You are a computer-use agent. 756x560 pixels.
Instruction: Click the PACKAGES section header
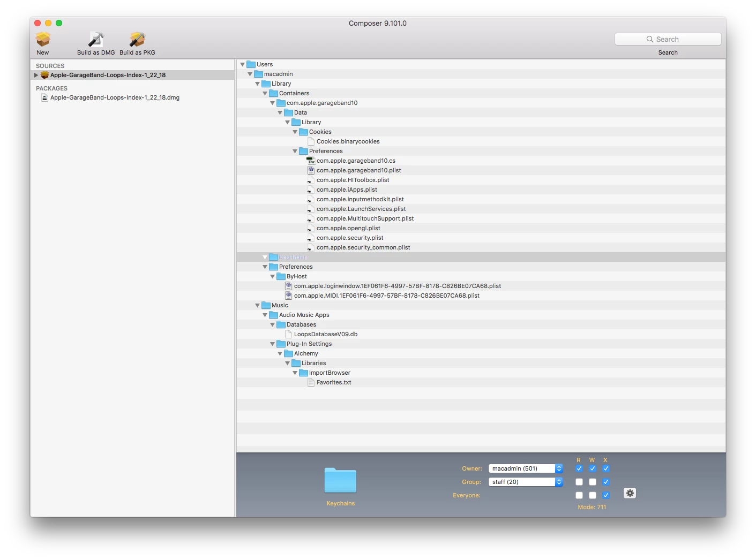pos(51,88)
